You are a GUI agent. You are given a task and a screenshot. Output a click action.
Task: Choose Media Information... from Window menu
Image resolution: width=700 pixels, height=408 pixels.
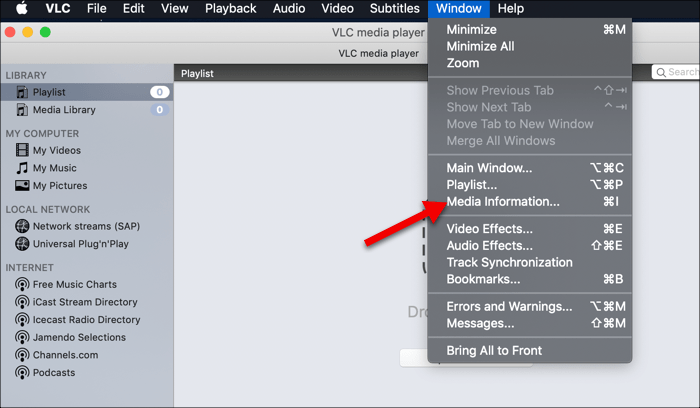pos(503,201)
